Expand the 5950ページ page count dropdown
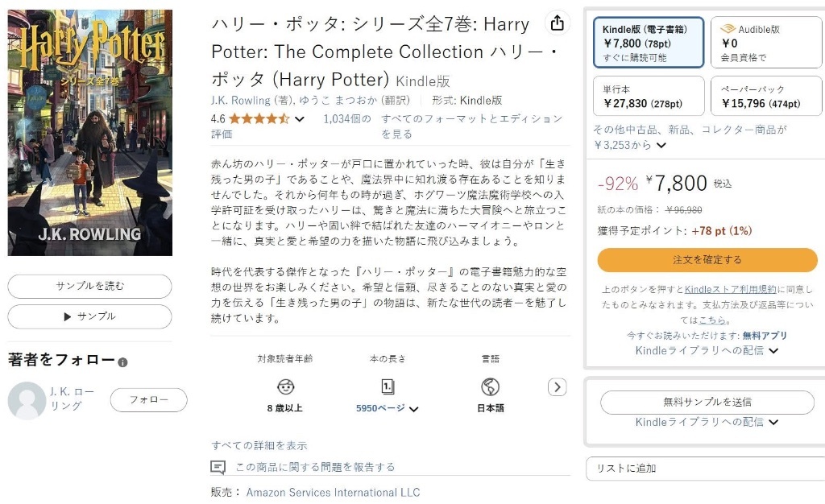Image resolution: width=825 pixels, height=504 pixels. pyautogui.click(x=414, y=409)
